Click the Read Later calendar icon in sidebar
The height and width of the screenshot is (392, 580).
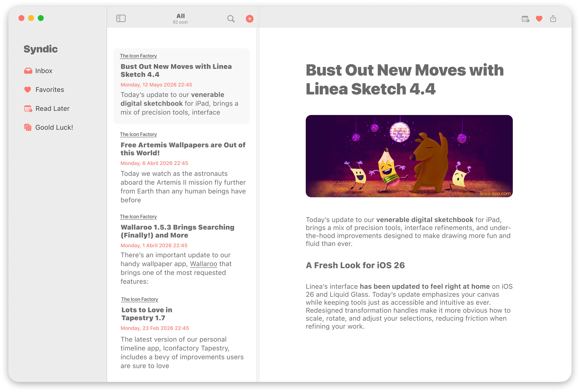(x=28, y=108)
